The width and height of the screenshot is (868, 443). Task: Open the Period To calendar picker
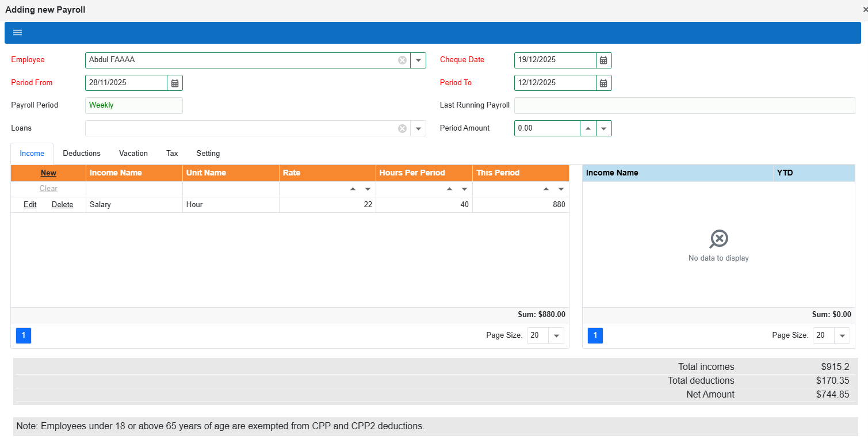(603, 83)
